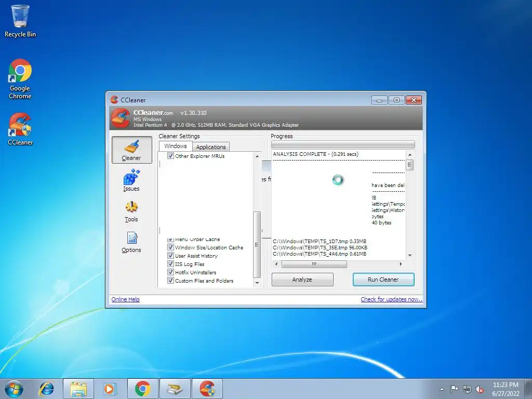Open the Tools section
Image resolution: width=532 pixels, height=399 pixels.
pos(131,211)
